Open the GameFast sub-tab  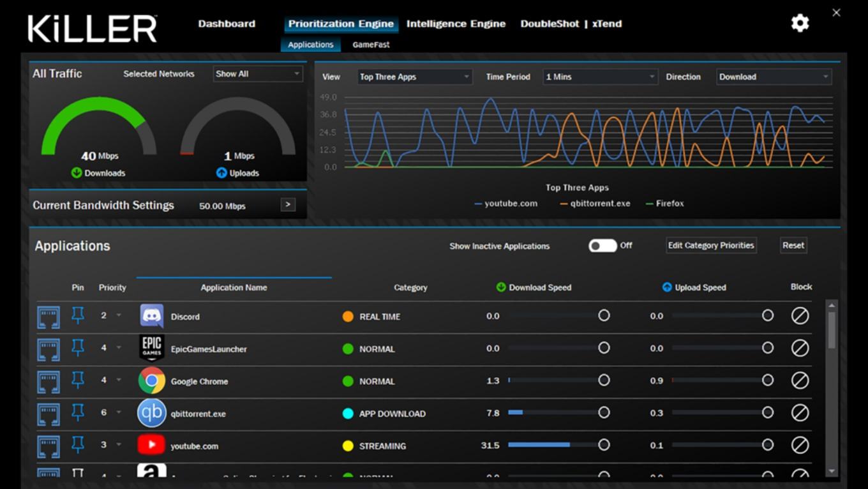(x=371, y=45)
